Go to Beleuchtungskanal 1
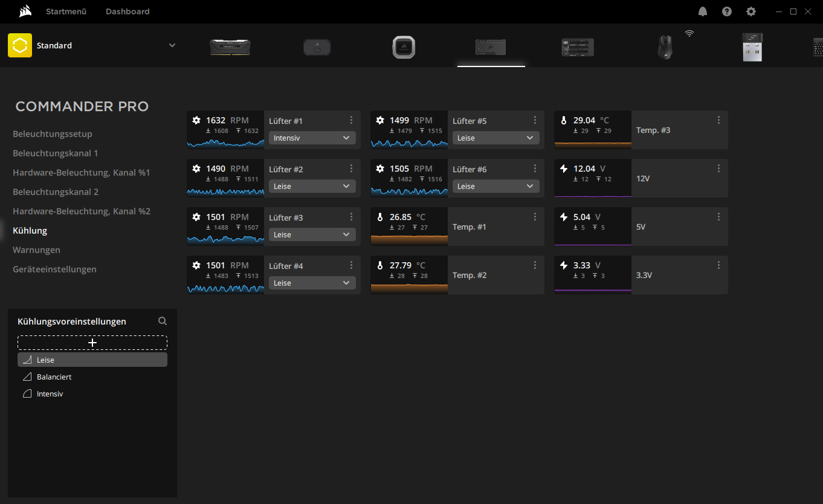Viewport: 823px width, 504px height. coord(56,153)
